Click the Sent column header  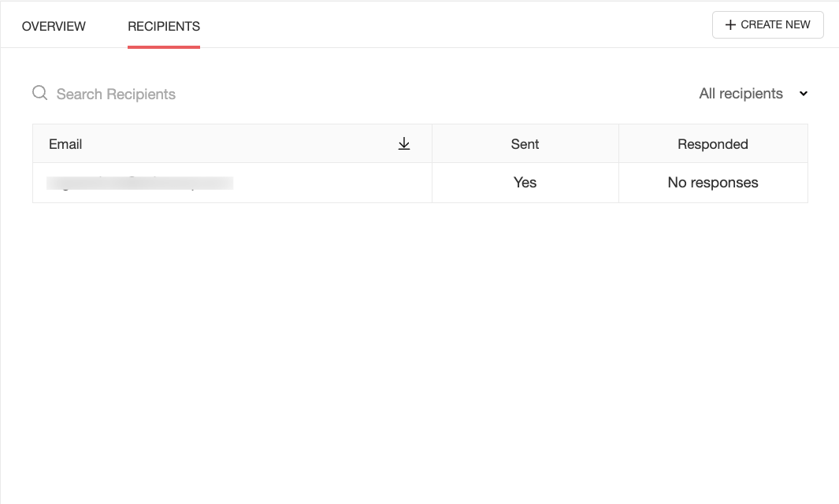click(x=525, y=143)
